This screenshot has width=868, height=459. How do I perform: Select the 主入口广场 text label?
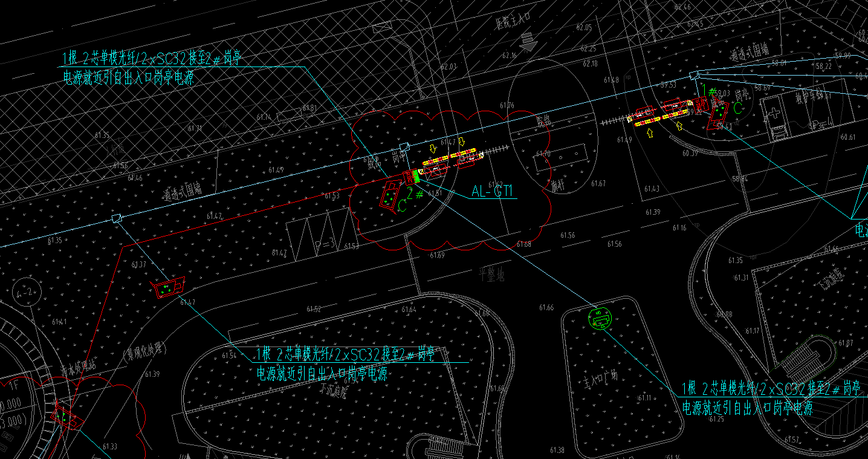coord(600,379)
